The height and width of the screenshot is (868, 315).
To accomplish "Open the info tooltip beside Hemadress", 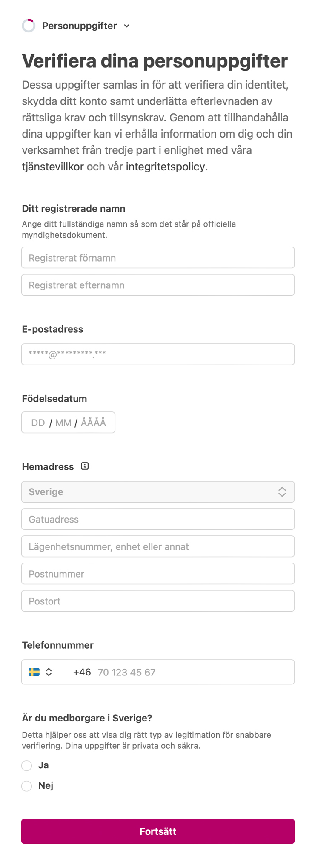I will click(x=85, y=466).
